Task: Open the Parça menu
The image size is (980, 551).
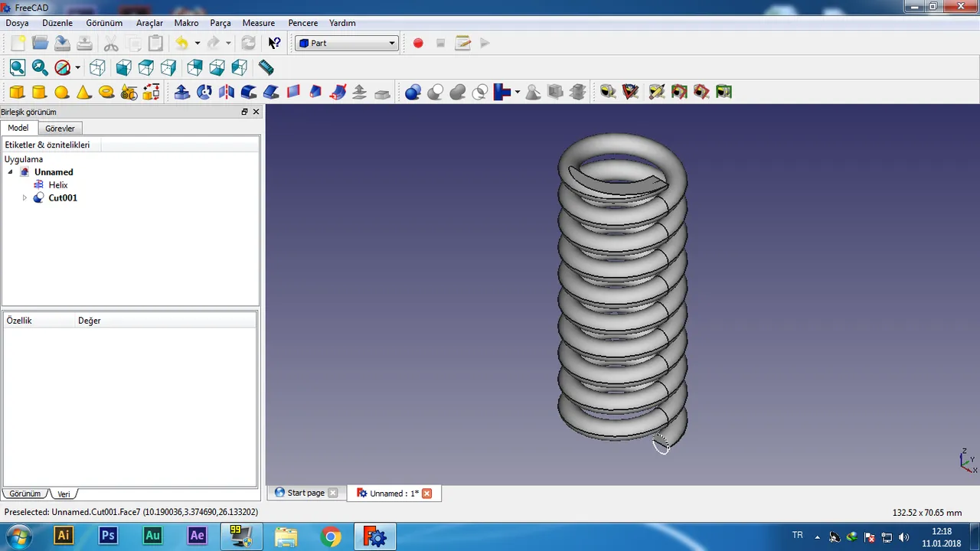Action: [x=220, y=23]
